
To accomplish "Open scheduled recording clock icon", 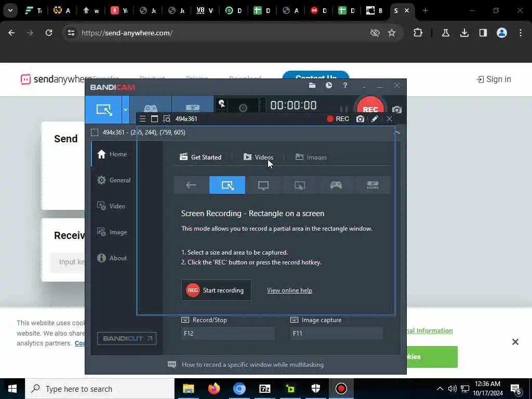I will [x=329, y=86].
